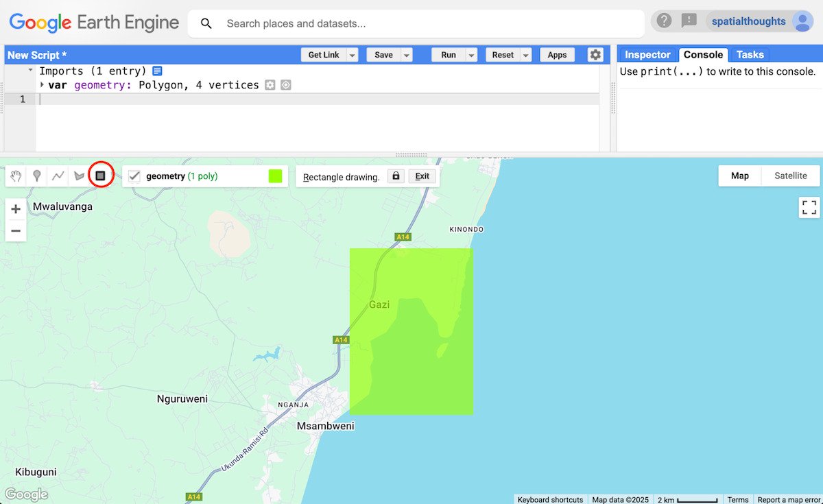The width and height of the screenshot is (823, 504).
Task: Lock the geometry layer from editing
Action: pos(395,176)
